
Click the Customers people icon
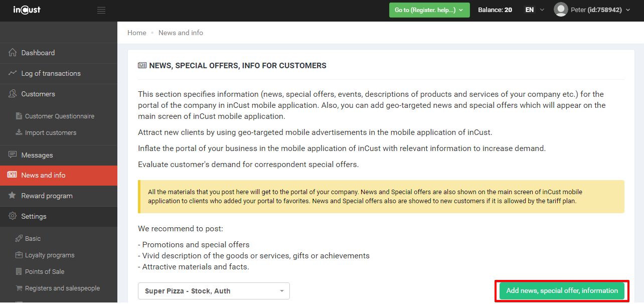pyautogui.click(x=13, y=94)
